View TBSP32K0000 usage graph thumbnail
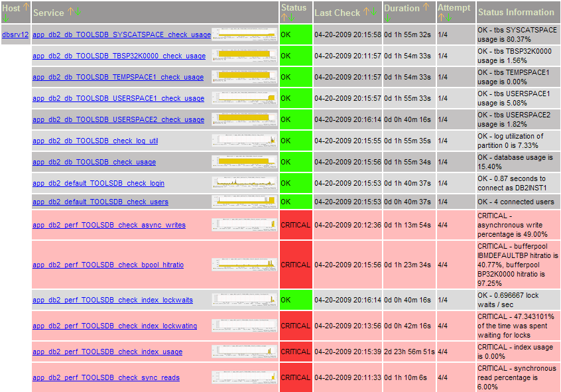 click(245, 56)
